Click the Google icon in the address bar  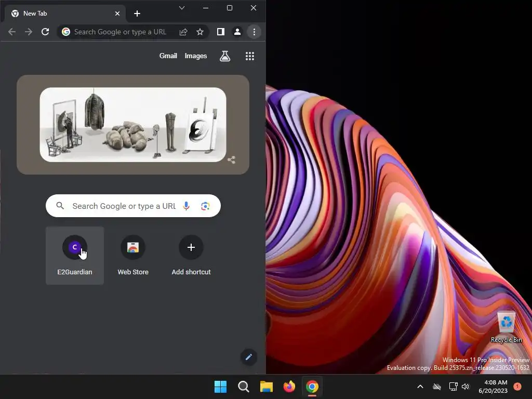click(x=66, y=32)
